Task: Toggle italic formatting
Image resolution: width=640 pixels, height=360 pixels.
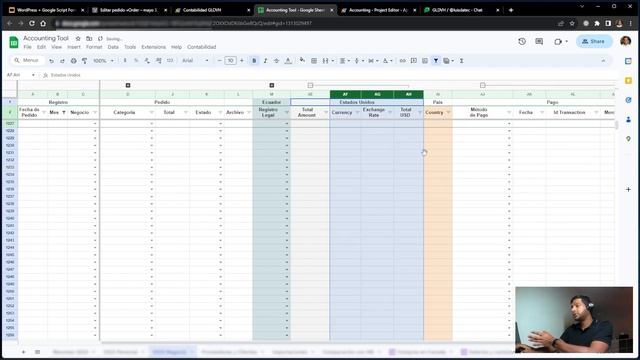Action: (x=265, y=61)
